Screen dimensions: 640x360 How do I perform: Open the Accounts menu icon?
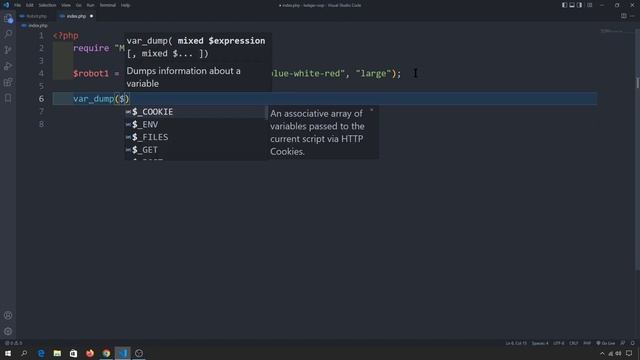pyautogui.click(x=8, y=316)
